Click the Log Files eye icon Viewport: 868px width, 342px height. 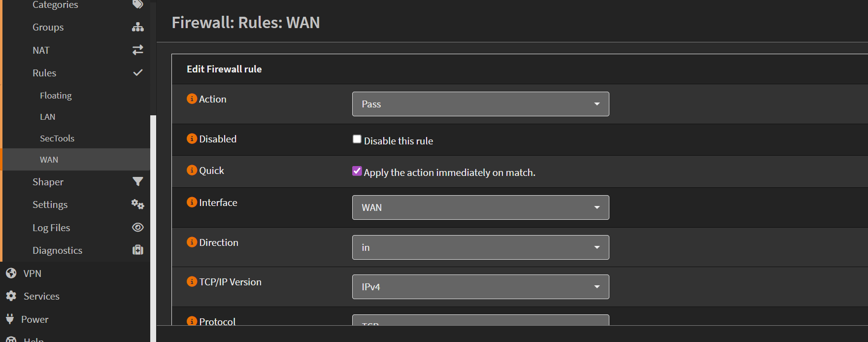coord(138,227)
